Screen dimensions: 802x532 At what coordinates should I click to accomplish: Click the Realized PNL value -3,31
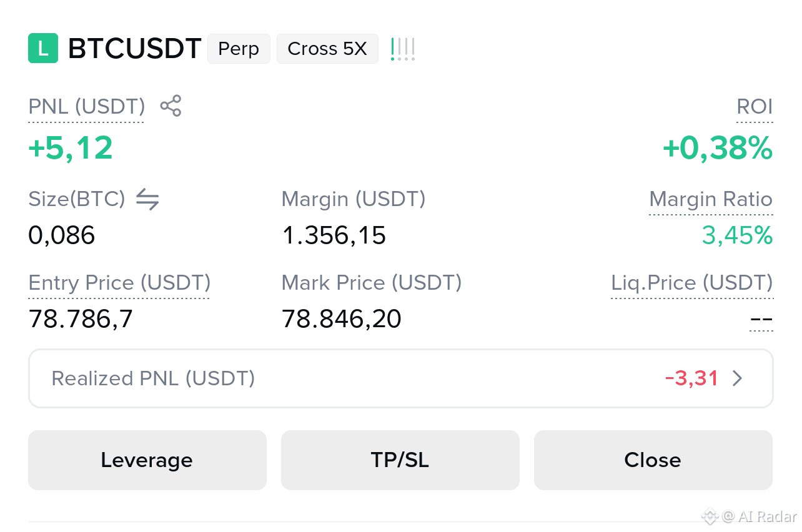692,378
